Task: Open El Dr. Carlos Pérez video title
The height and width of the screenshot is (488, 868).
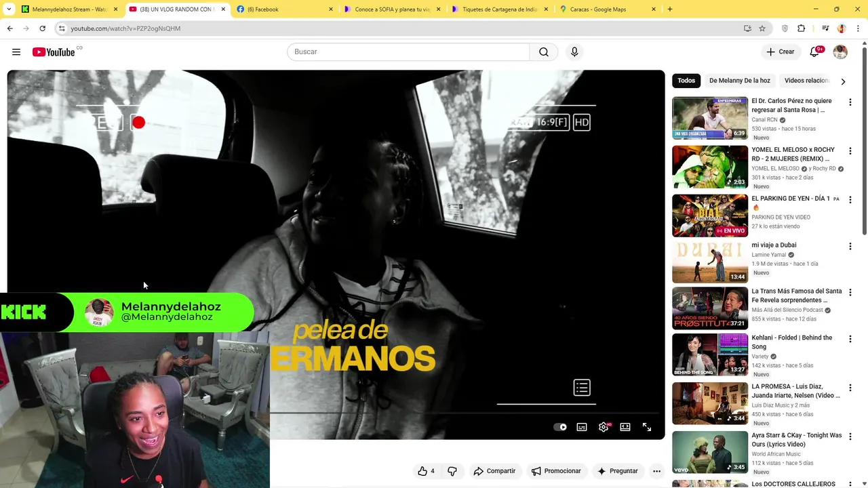Action: tap(791, 105)
